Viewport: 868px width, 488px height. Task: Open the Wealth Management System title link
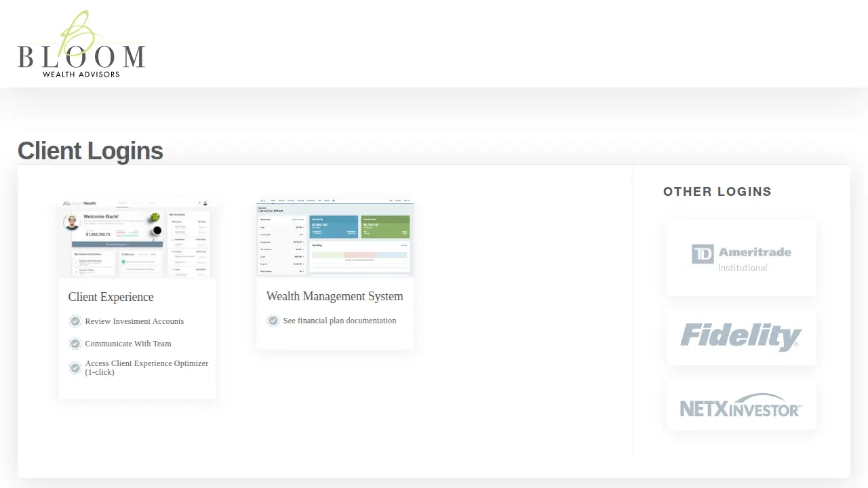click(335, 296)
